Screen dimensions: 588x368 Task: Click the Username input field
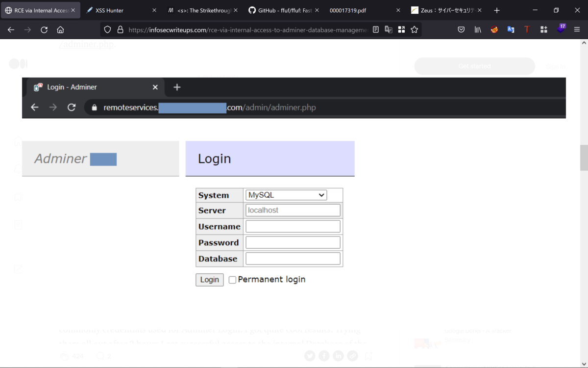coord(293,226)
